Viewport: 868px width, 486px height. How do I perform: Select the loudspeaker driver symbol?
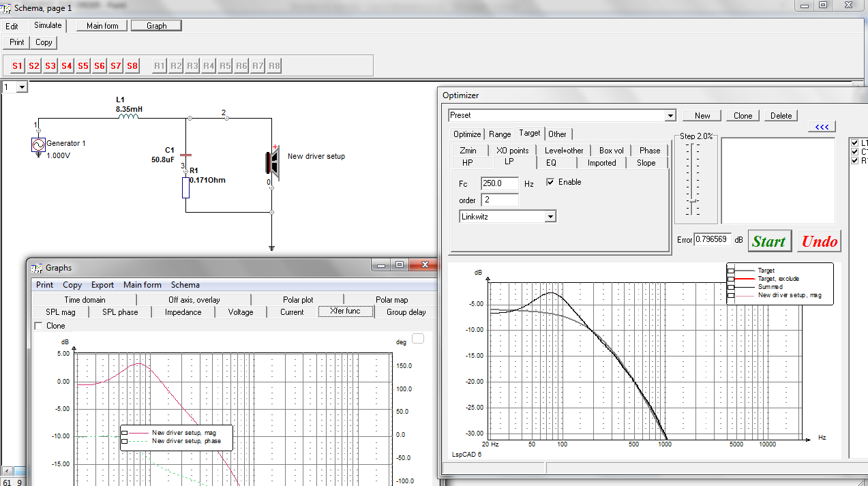[271, 163]
